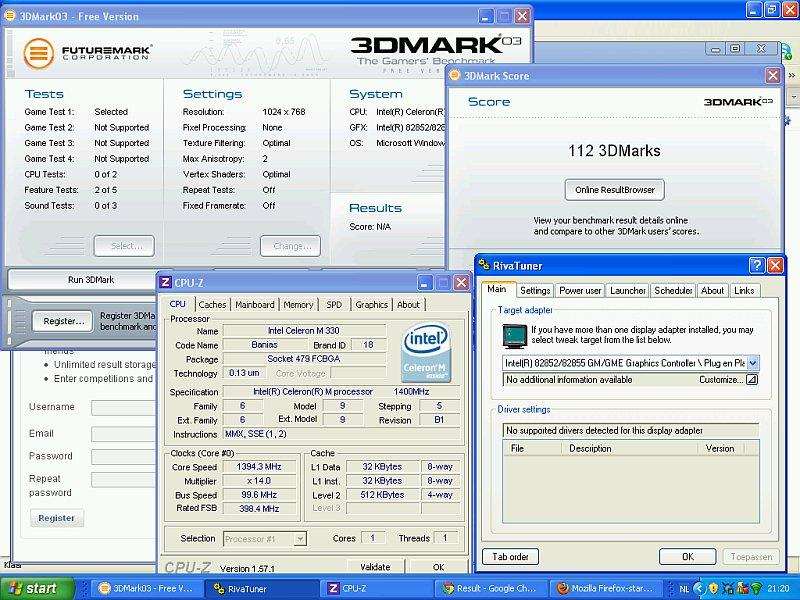Viewport: 800px width, 600px height.
Task: Click the '1394.3 MHz' core speed value
Action: click(x=259, y=467)
